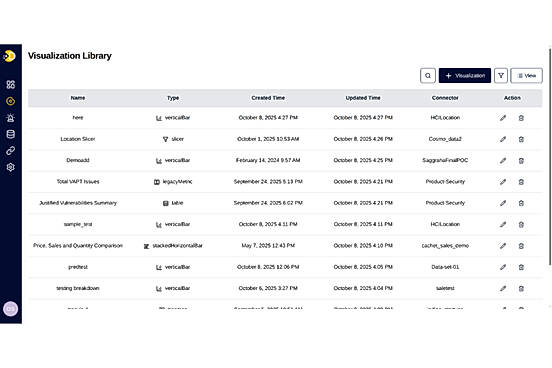The image size is (552, 368).
Task: Click the 'cachet_sales_demo' connector cell
Action: pos(445,245)
